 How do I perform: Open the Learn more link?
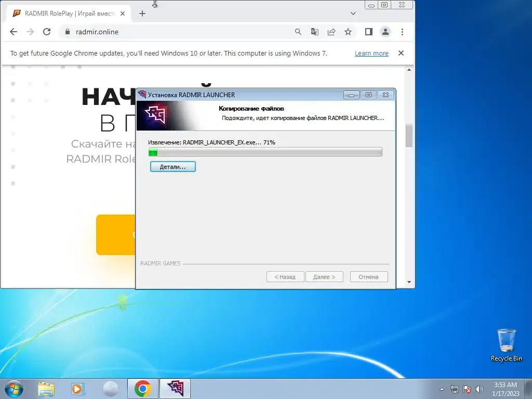point(371,54)
